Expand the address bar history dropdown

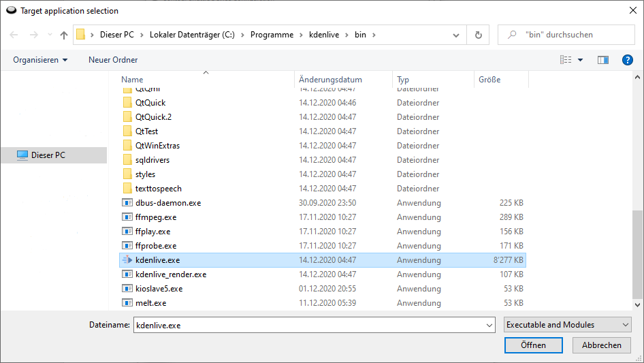456,35
